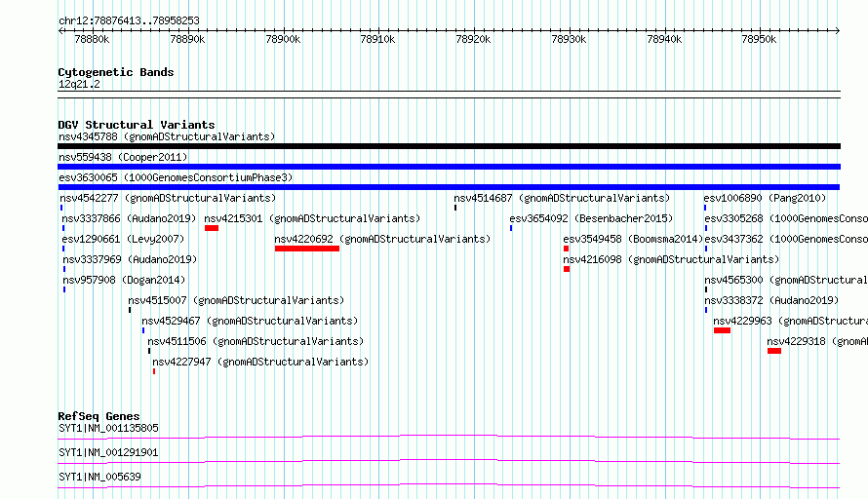Click the esv3654092 (Besenbacher2015) label
Image resolution: width=868 pixels, height=499 pixels.
[x=591, y=218]
